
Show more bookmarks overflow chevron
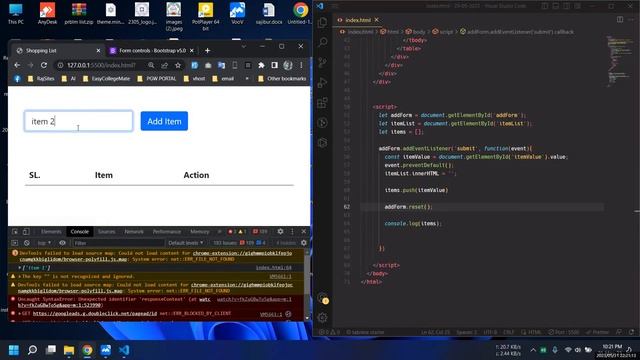247,79
